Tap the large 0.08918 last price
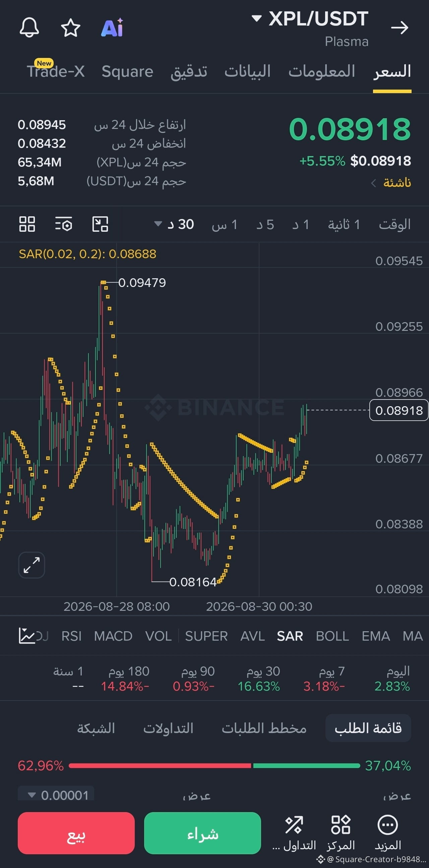 pyautogui.click(x=350, y=129)
